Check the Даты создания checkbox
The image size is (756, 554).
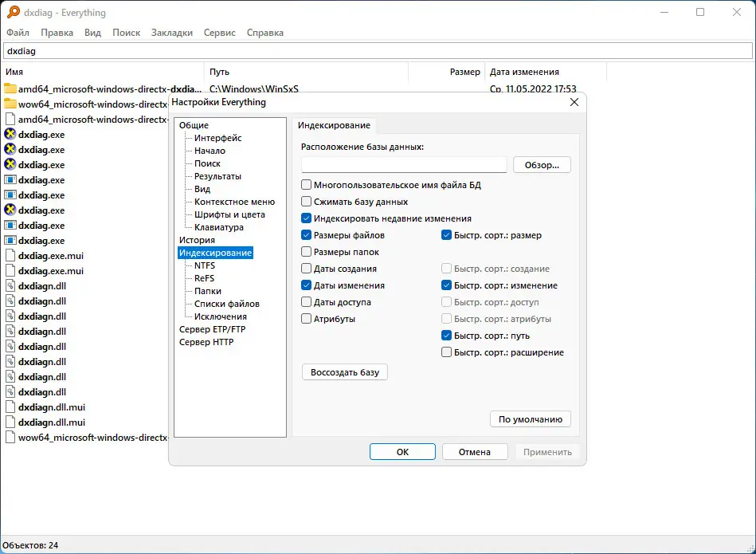tap(306, 269)
